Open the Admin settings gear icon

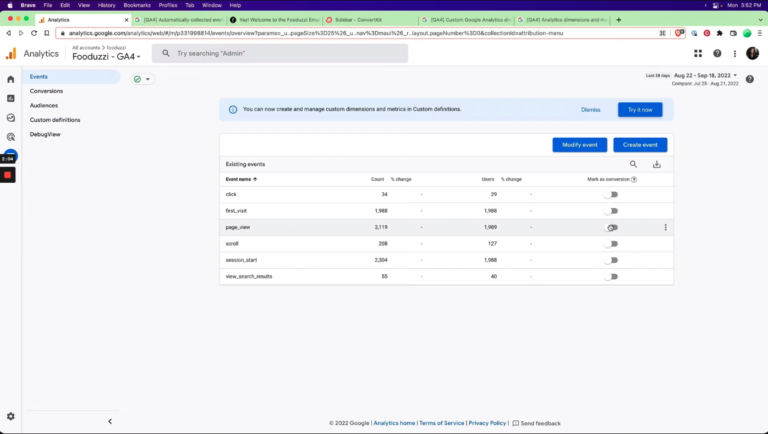pyautogui.click(x=11, y=416)
